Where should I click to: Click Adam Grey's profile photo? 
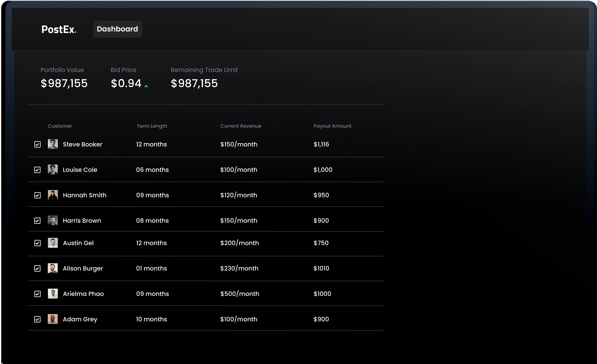53,319
